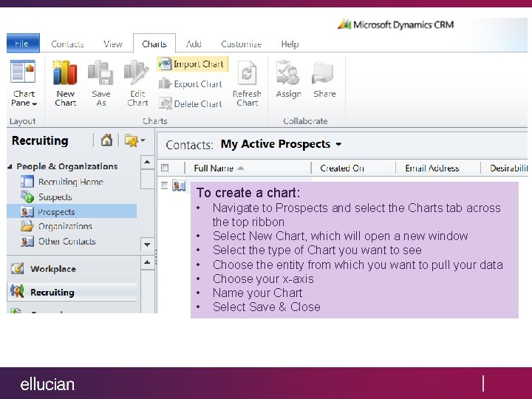Click the up arrow above the Recruiting Home list
This screenshot has height=399, width=532.
(147, 162)
